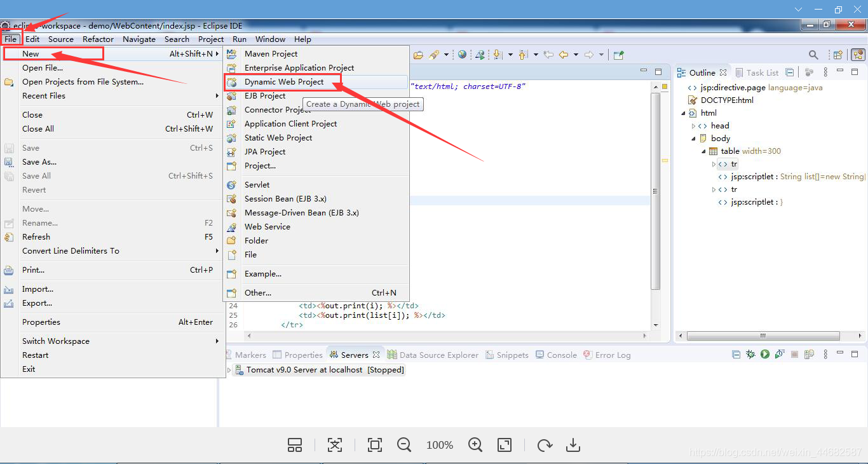Click the Publish to server icon
This screenshot has height=464, width=868.
tap(809, 354)
